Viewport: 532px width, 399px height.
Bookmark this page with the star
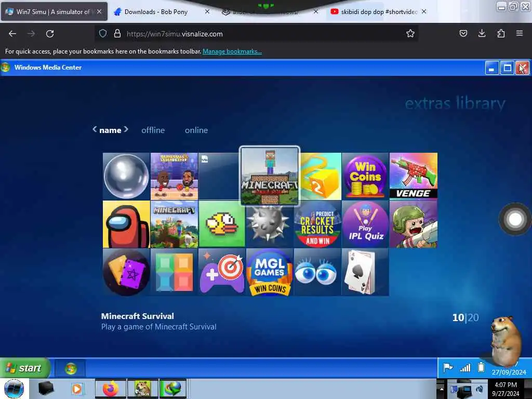pos(410,33)
